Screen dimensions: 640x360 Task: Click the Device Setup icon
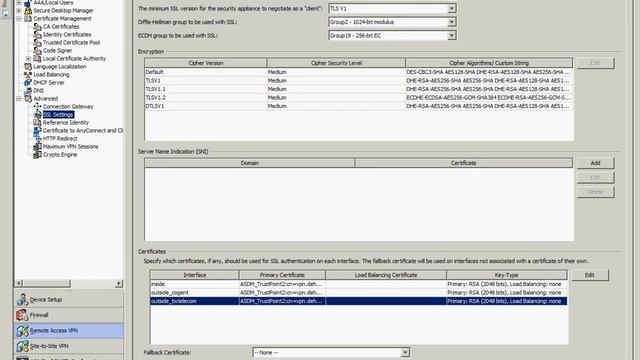(x=22, y=300)
